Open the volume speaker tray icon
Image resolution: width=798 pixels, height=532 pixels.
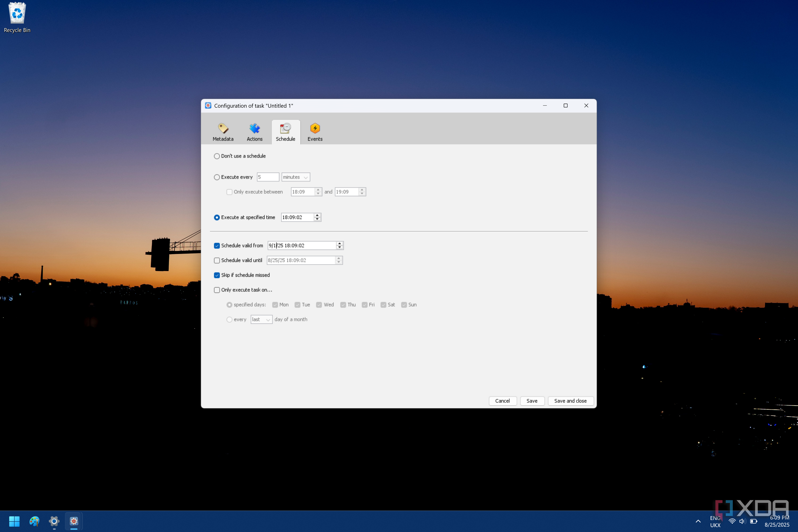742,521
